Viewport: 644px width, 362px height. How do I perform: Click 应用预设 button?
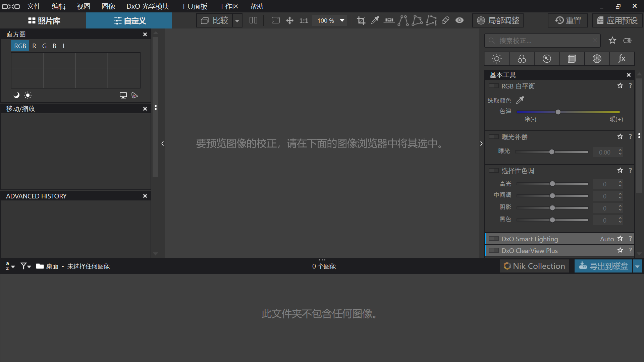click(x=616, y=20)
